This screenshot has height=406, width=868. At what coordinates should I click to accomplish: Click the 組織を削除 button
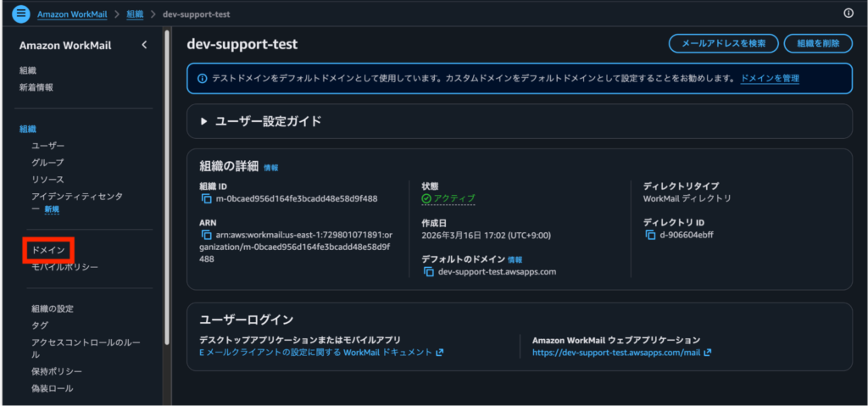[818, 43]
